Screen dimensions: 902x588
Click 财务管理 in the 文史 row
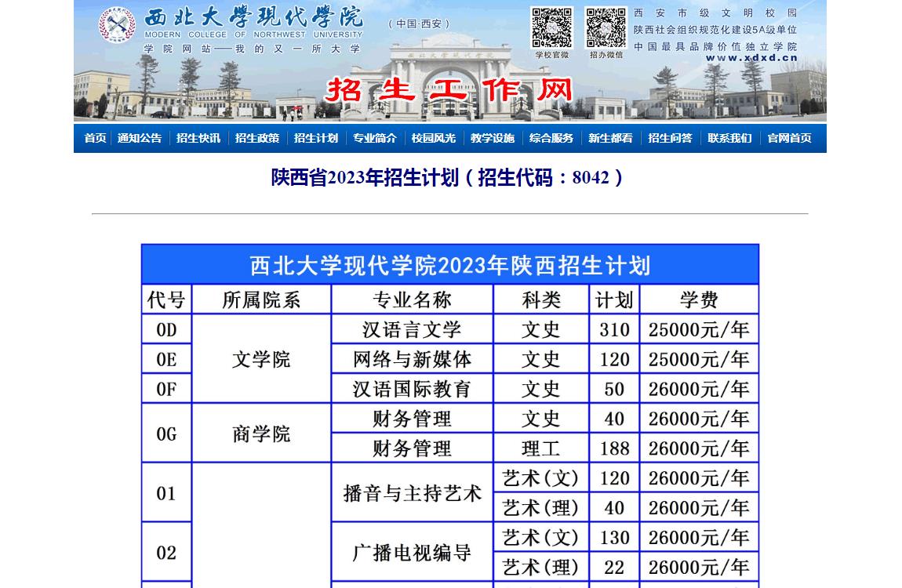click(412, 419)
